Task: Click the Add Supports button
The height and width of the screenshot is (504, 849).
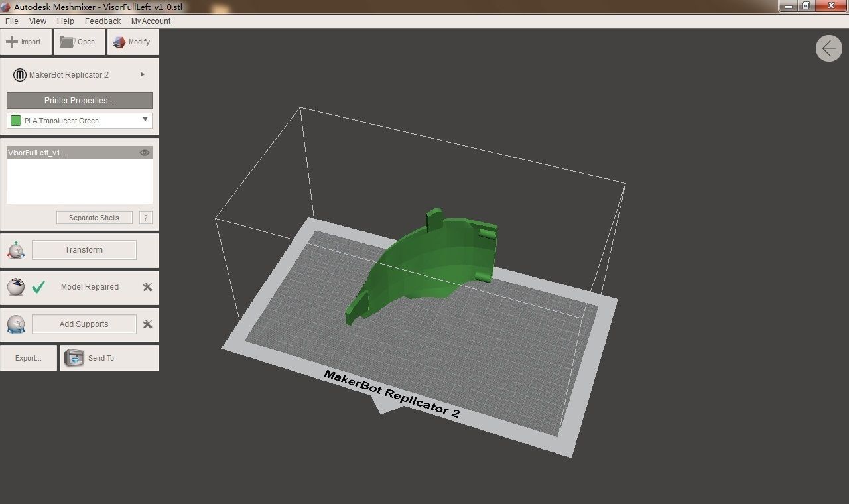Action: 84,324
